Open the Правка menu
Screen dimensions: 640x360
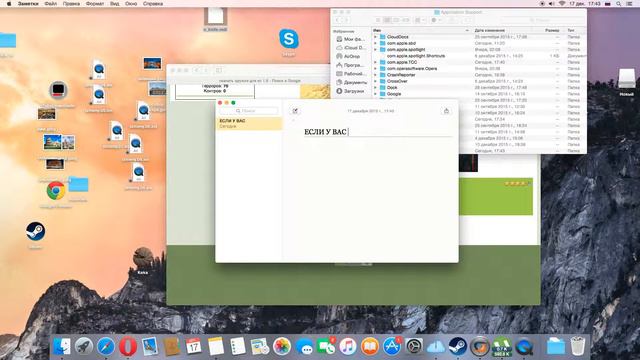click(71, 4)
